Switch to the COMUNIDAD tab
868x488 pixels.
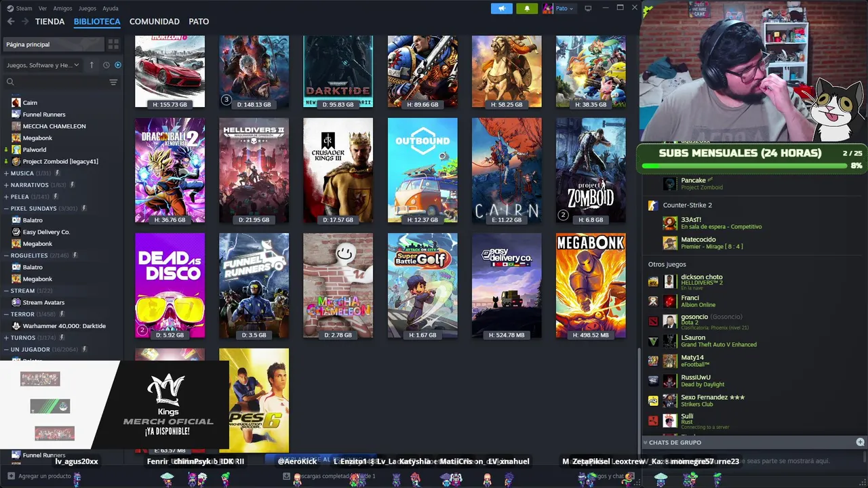coord(155,22)
